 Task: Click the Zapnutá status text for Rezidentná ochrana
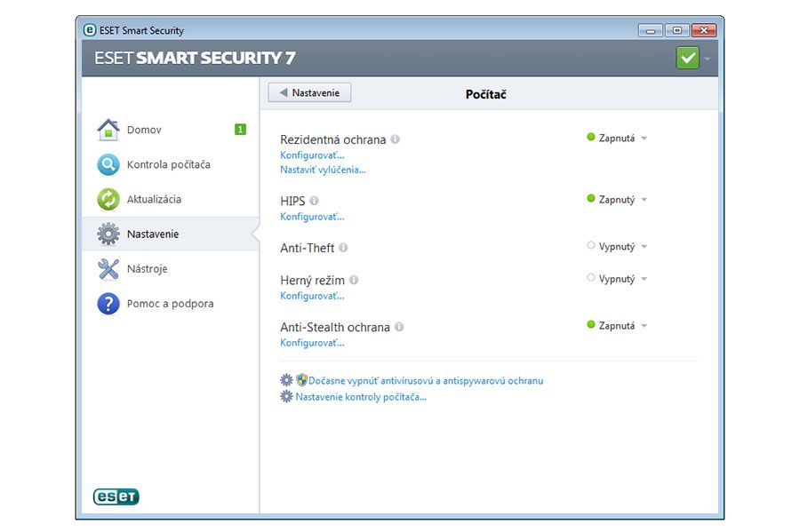(617, 138)
